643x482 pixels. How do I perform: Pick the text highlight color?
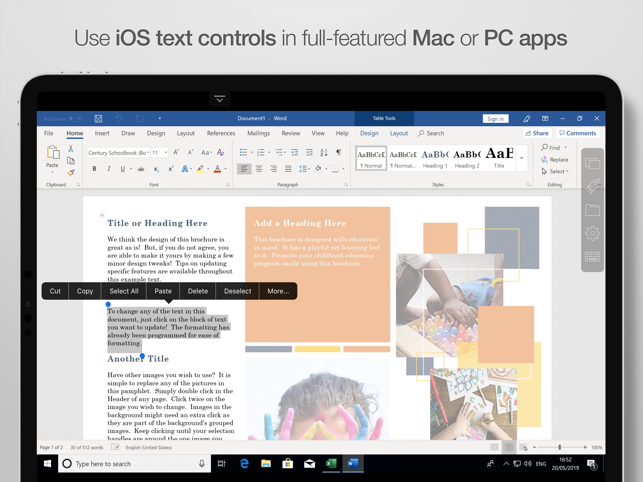[x=201, y=169]
